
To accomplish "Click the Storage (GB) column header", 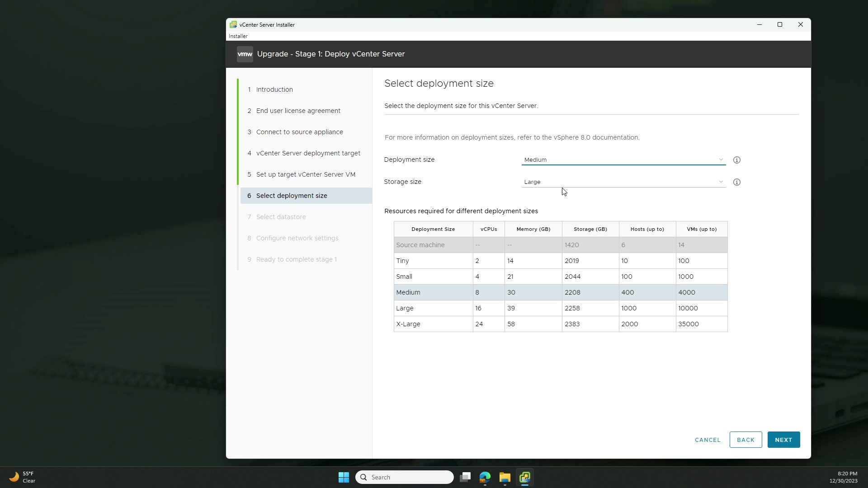I will tap(590, 229).
